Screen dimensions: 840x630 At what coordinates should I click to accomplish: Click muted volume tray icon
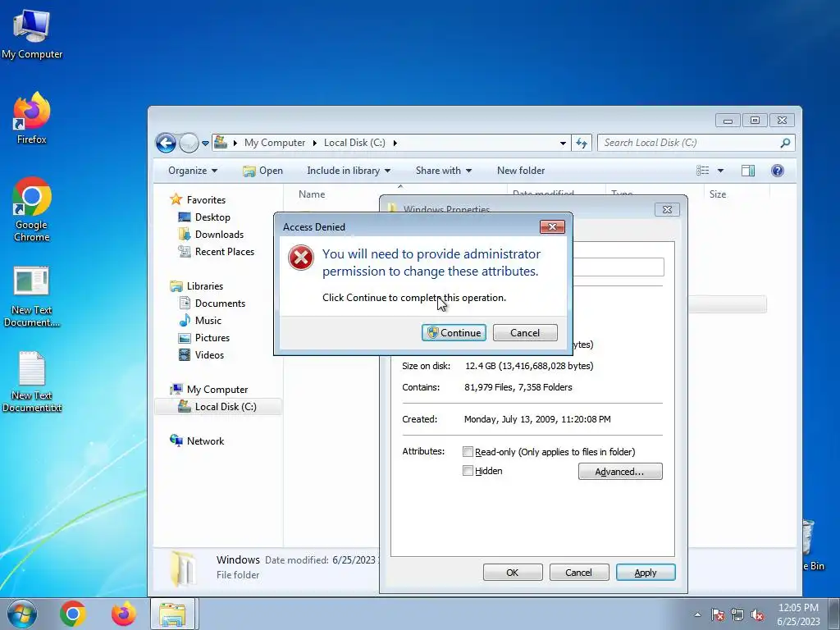(x=757, y=614)
